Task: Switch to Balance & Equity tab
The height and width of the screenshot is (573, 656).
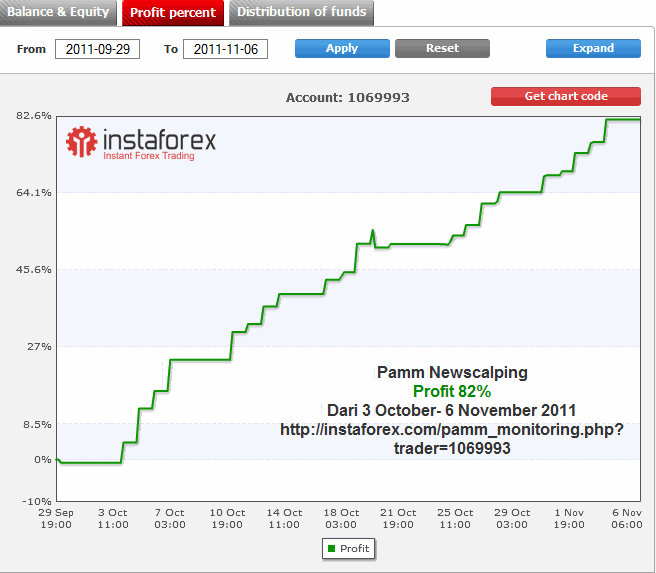Action: 58,12
